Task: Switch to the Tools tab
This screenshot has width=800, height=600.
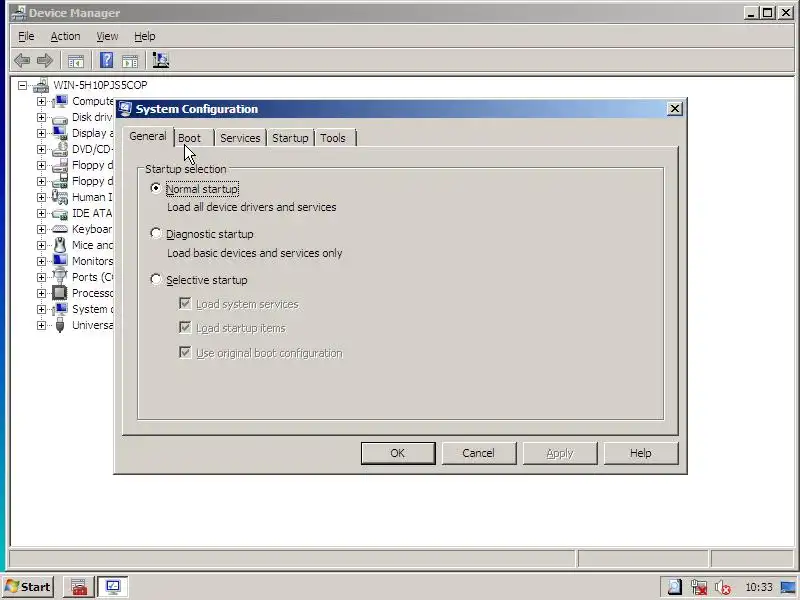Action: [x=334, y=138]
